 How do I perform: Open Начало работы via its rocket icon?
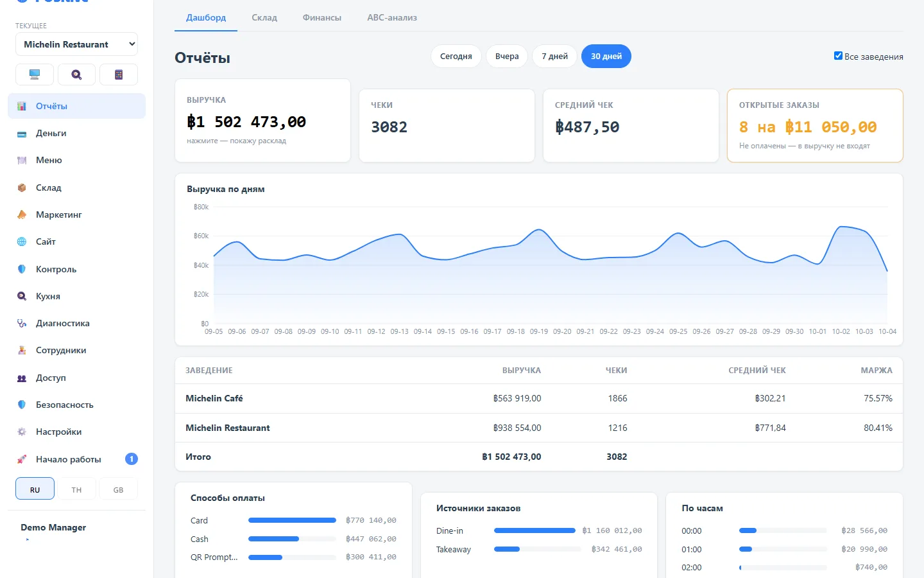(x=22, y=459)
